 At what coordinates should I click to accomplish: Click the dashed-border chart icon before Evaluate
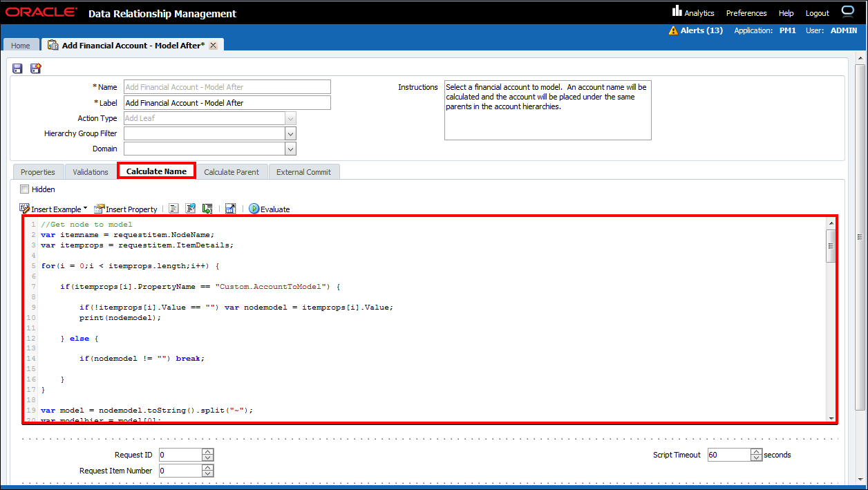pos(231,209)
